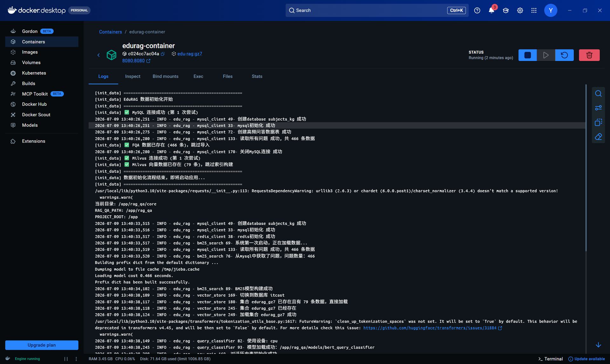This screenshot has width=610, height=364.
Task: Click log line 'RAG_QA_PATH: /app/rag_qa'
Action: coord(123,211)
